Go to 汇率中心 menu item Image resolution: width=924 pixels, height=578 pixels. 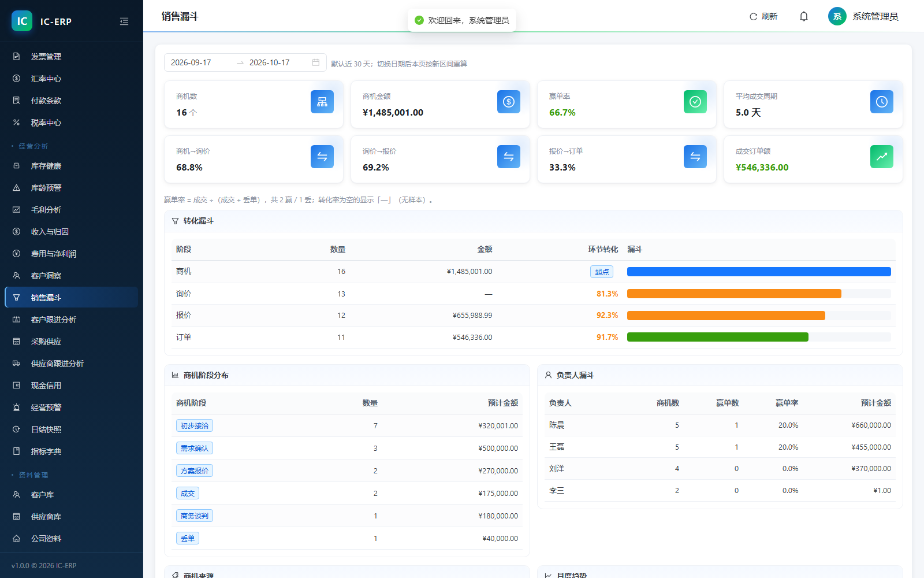pyautogui.click(x=72, y=79)
